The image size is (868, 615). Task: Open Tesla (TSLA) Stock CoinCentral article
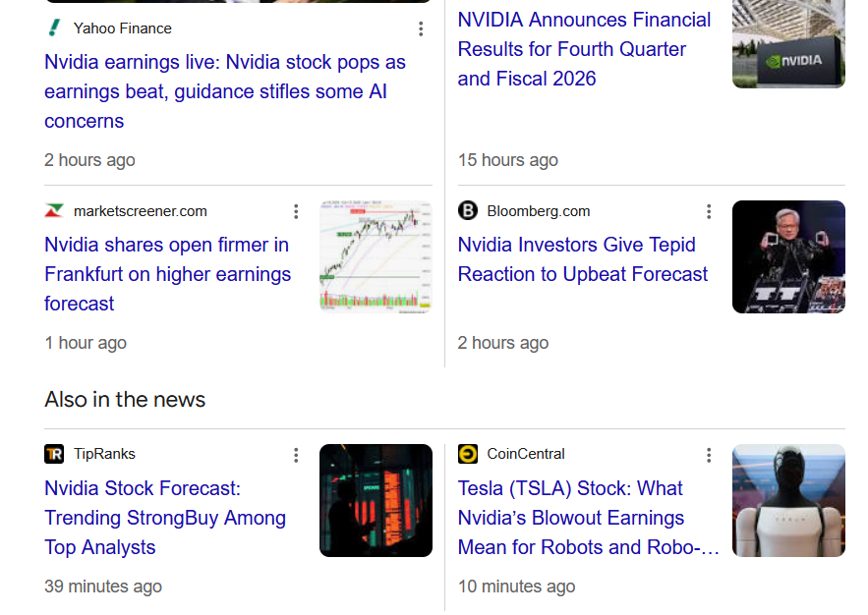pos(588,518)
